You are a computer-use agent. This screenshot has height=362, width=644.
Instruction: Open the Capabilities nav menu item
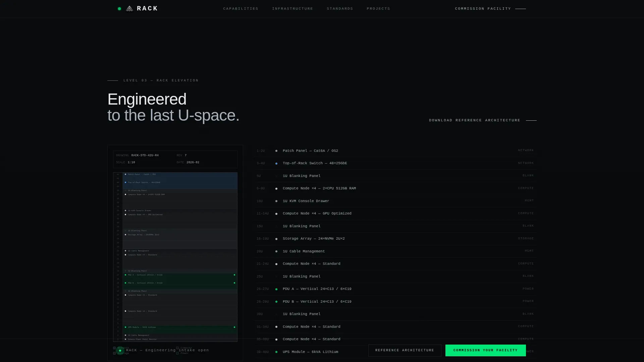241,9
